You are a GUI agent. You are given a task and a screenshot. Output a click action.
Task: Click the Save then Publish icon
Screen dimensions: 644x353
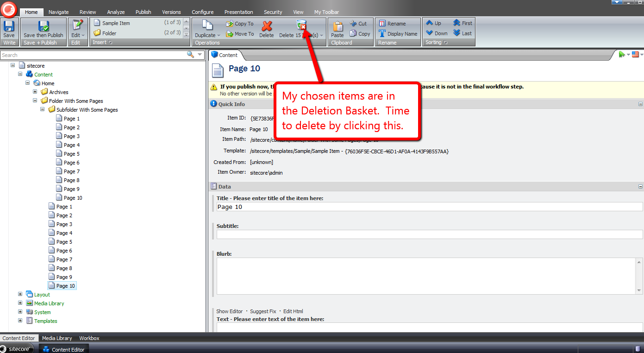(44, 27)
